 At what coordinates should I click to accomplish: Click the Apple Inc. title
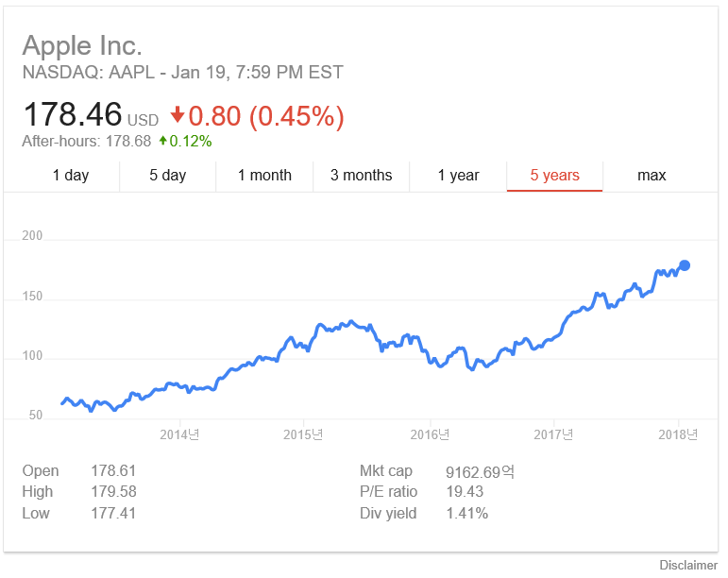coord(82,46)
